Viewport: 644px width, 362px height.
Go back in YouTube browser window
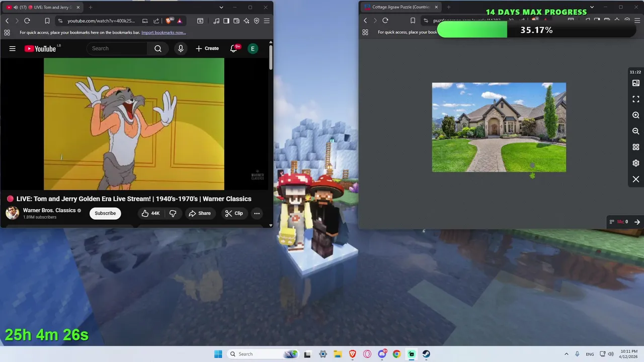click(x=7, y=21)
